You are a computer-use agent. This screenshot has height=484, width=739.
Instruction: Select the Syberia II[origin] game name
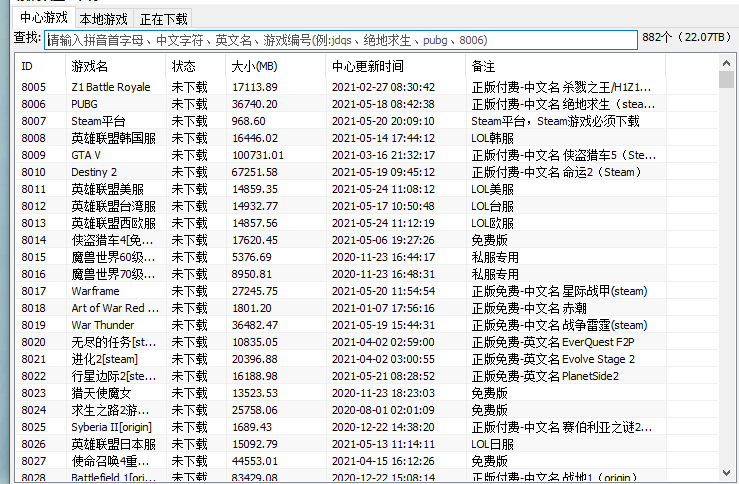pos(111,427)
